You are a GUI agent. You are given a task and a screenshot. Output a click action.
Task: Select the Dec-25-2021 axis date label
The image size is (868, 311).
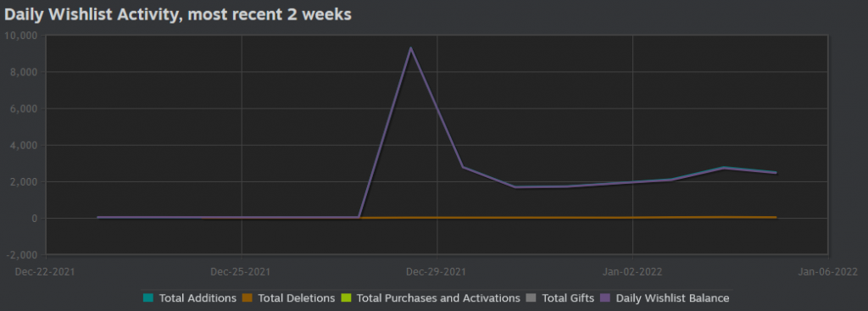click(242, 271)
